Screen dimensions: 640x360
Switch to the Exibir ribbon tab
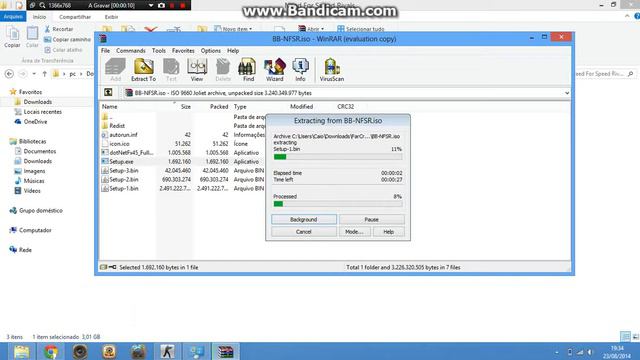pyautogui.click(x=111, y=17)
